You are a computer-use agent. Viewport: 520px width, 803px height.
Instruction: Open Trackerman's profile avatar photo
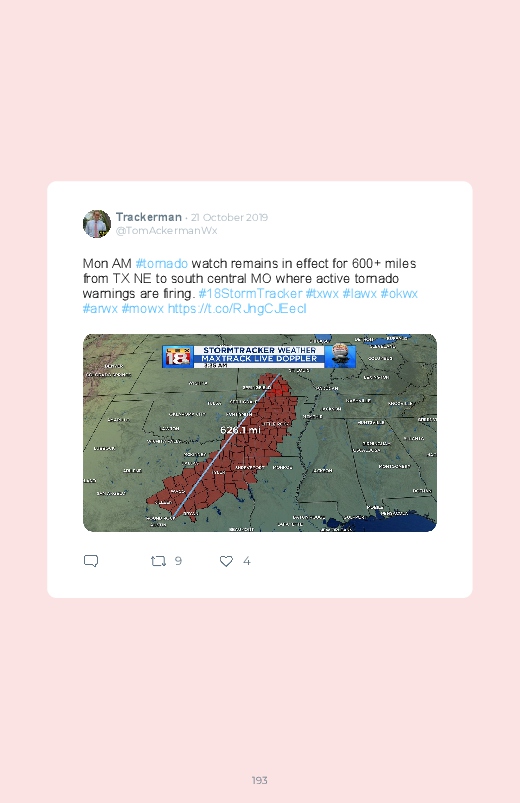point(97,224)
